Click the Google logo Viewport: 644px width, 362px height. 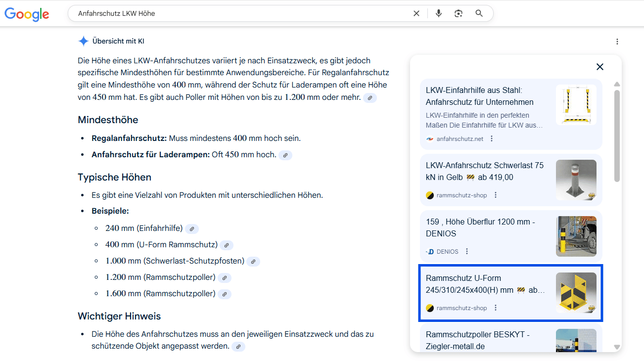coord(27,14)
